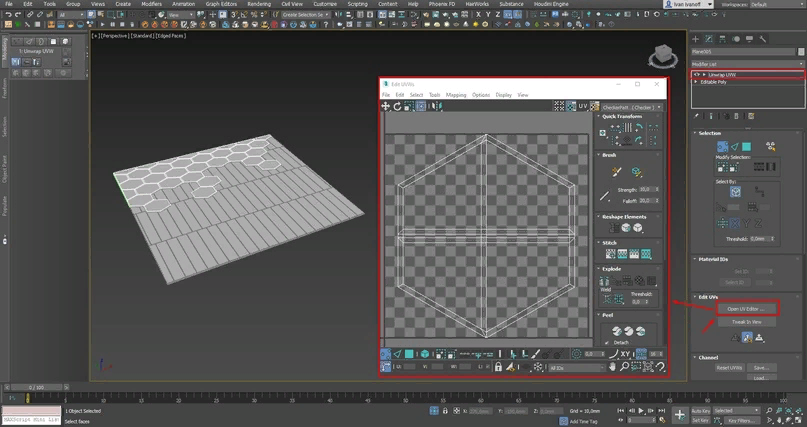The image size is (807, 427).
Task: Click the lock selection icon in UV editor
Action: tap(498, 367)
